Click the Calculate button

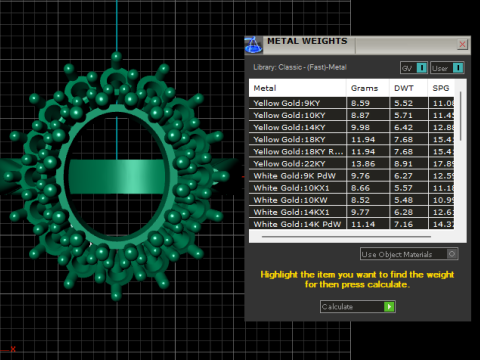[358, 306]
